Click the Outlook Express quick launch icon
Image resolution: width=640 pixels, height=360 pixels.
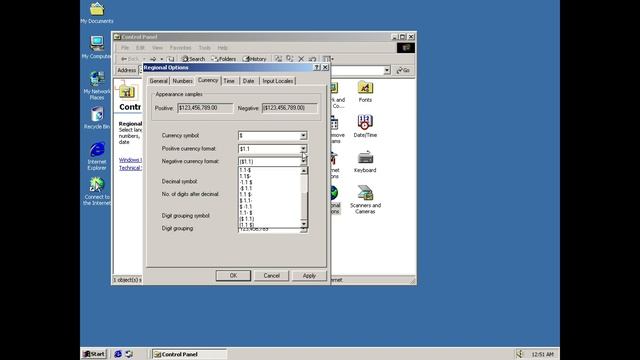129,354
